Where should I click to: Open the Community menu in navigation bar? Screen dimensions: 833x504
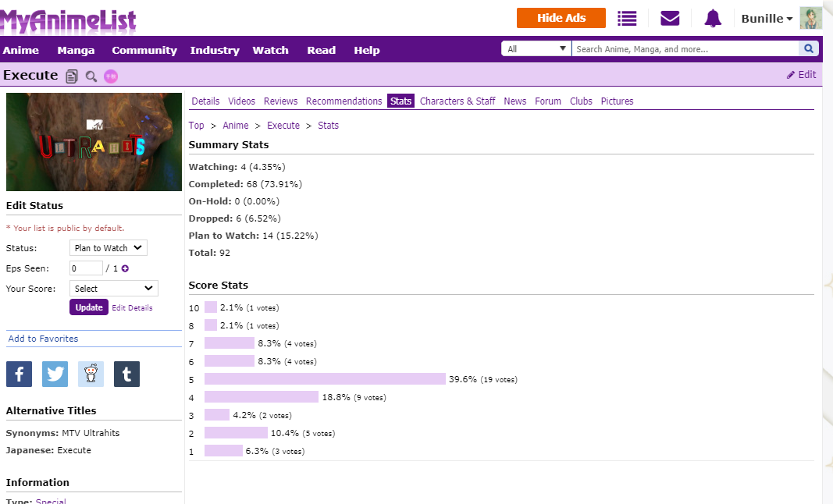[x=144, y=50]
